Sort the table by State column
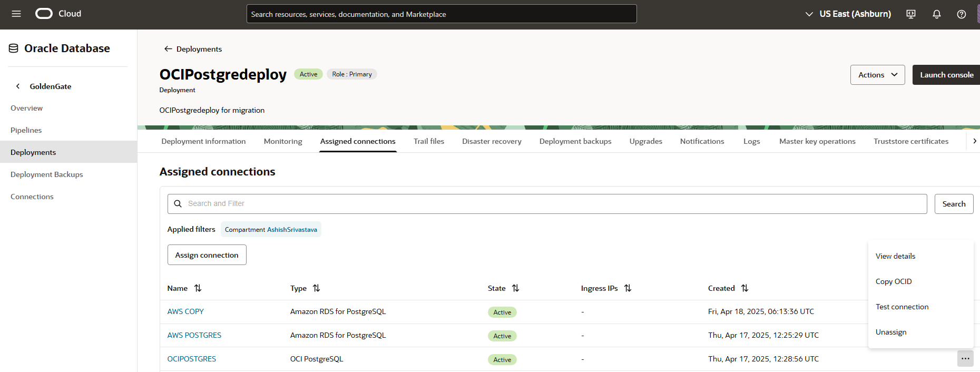This screenshot has width=980, height=372. click(x=515, y=288)
